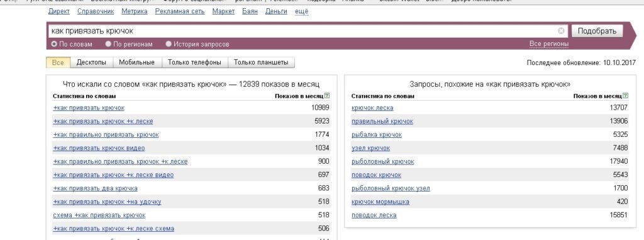Screen dimensions: 644x240
Task: Open query '+как привязать два крючка'
Action: pos(96,188)
